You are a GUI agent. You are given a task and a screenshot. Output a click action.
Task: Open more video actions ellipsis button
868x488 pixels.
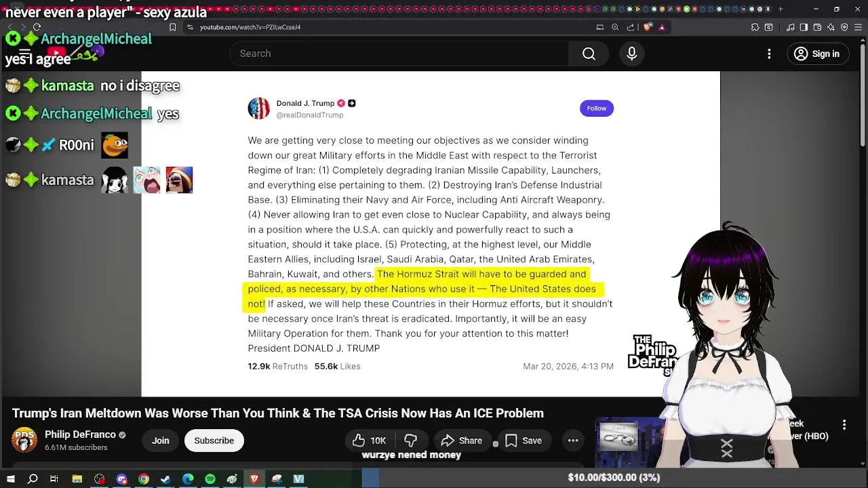[573, 441]
